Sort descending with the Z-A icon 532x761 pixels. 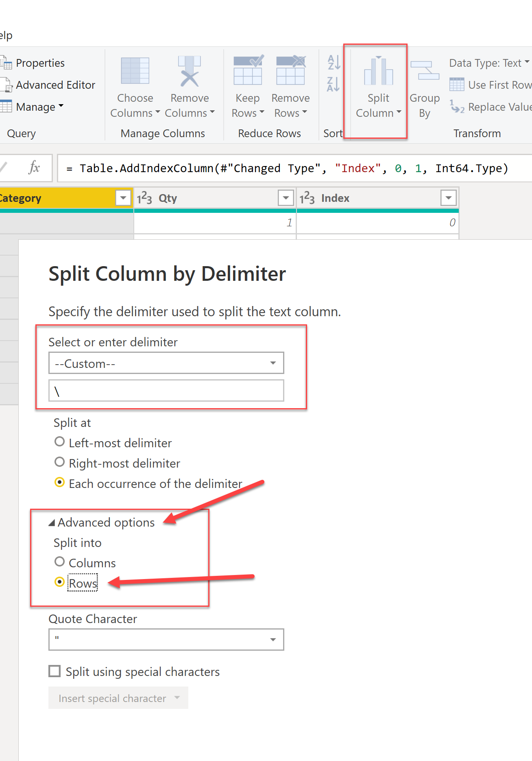tap(334, 84)
